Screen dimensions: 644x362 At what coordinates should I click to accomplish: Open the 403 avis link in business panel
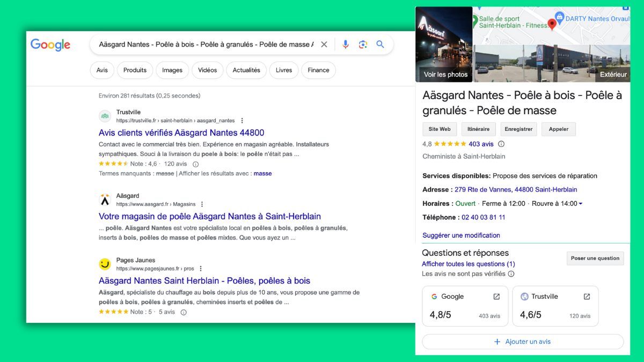point(481,144)
